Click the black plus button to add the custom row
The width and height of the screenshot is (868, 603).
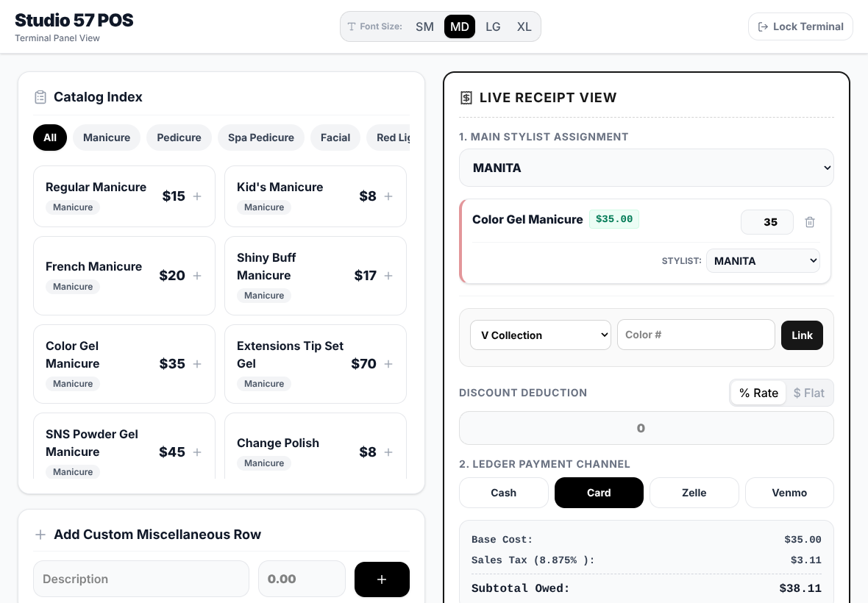382,579
